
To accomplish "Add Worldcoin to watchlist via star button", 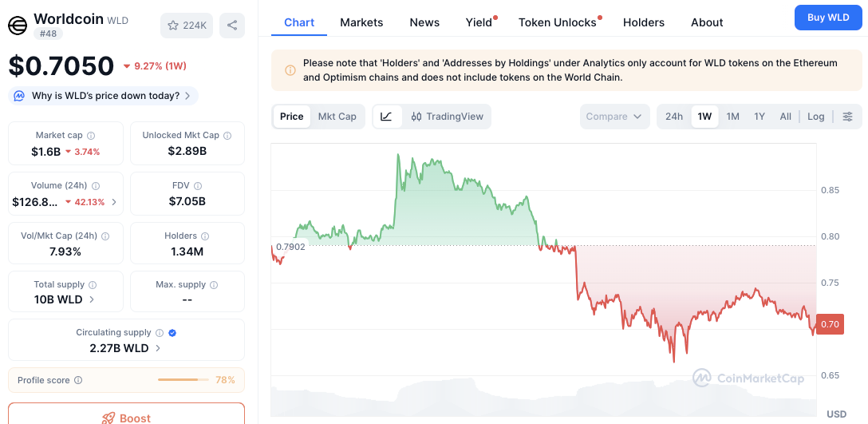I will click(187, 26).
